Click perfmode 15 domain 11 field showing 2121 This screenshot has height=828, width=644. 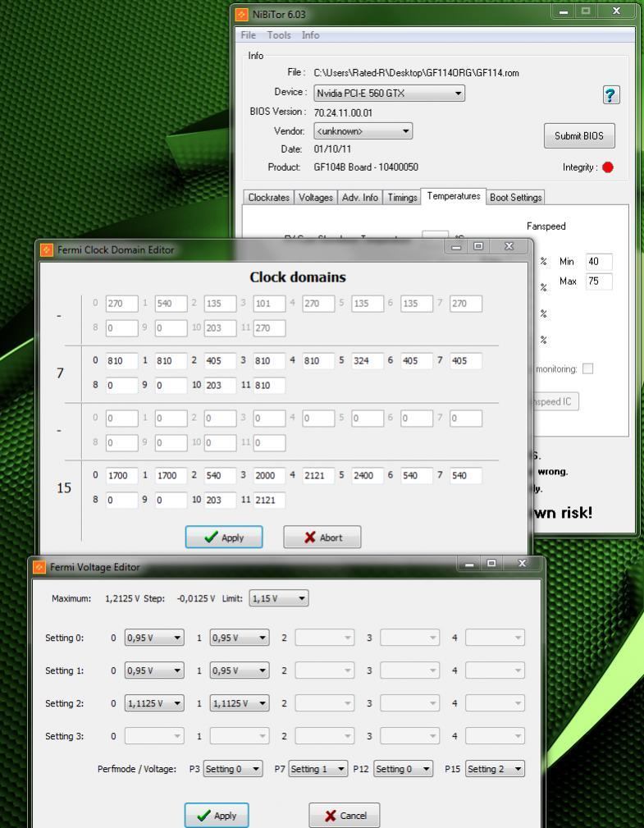pyautogui.click(x=269, y=500)
